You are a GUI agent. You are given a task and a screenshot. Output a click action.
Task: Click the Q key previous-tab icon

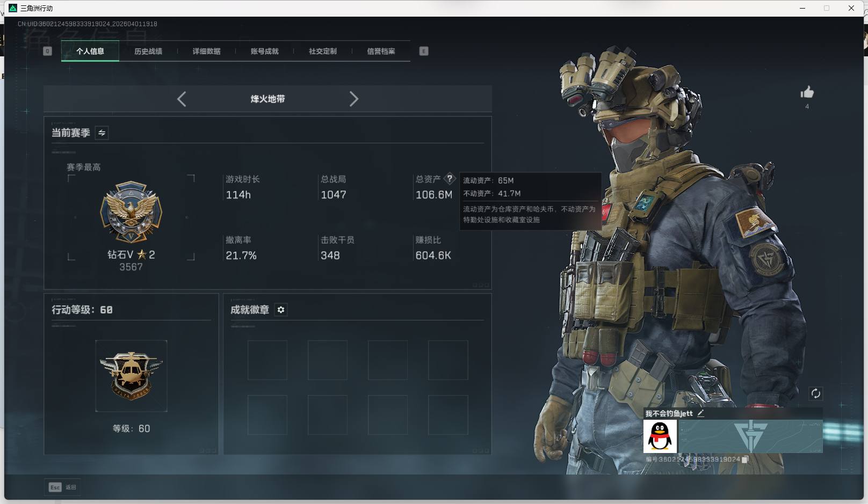pyautogui.click(x=47, y=51)
